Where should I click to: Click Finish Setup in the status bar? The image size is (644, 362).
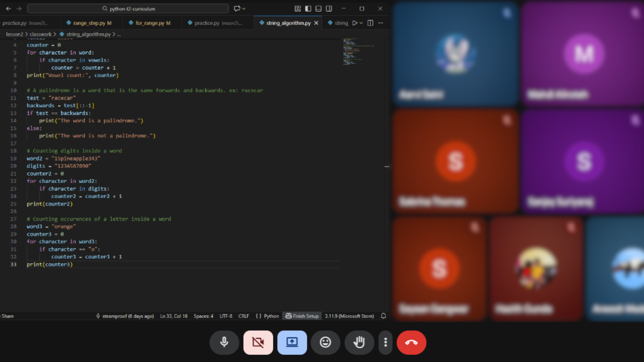pyautogui.click(x=302, y=316)
